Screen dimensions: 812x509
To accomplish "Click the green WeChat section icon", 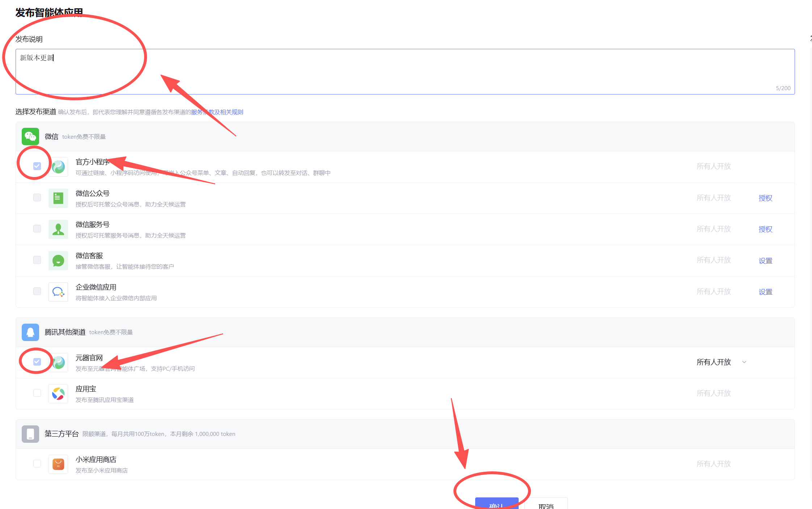I will 30,136.
